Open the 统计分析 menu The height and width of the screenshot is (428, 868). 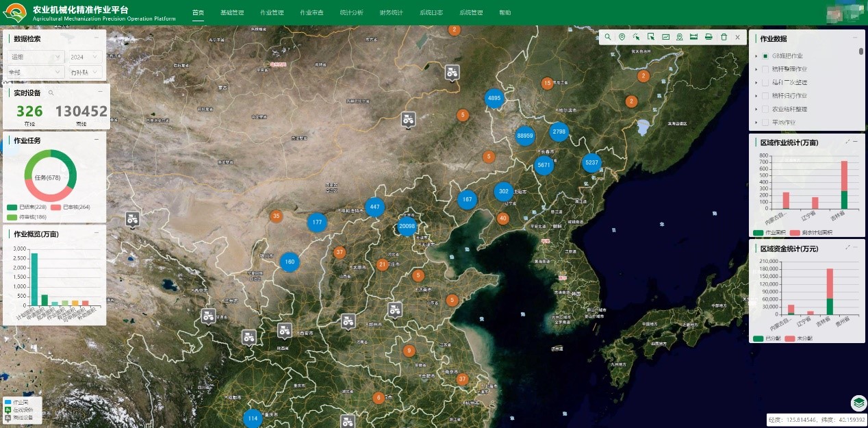coord(351,13)
